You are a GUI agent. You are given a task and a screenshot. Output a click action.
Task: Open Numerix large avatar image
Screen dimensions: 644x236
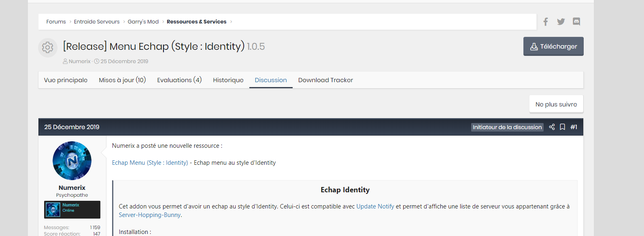click(72, 161)
